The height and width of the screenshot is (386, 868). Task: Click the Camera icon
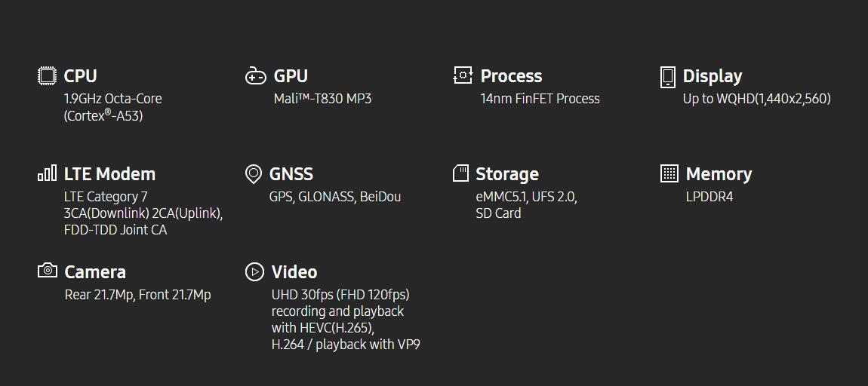(x=48, y=271)
